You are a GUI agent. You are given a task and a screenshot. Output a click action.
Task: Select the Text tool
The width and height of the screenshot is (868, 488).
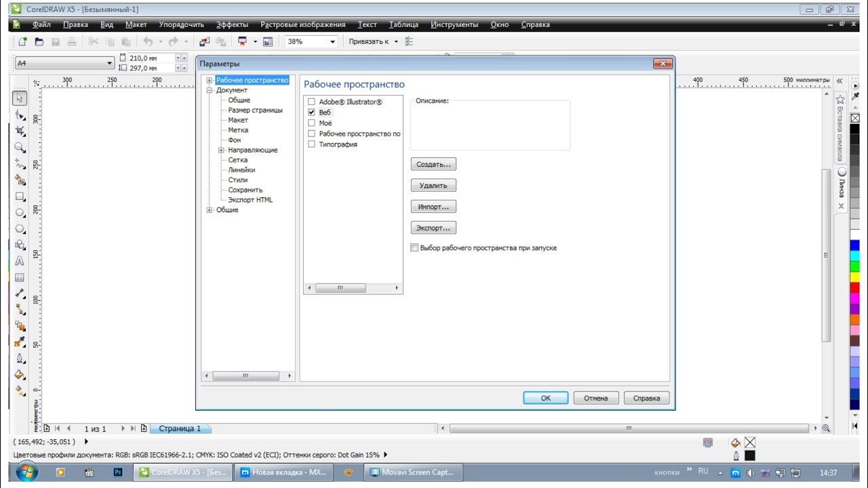[x=20, y=262]
